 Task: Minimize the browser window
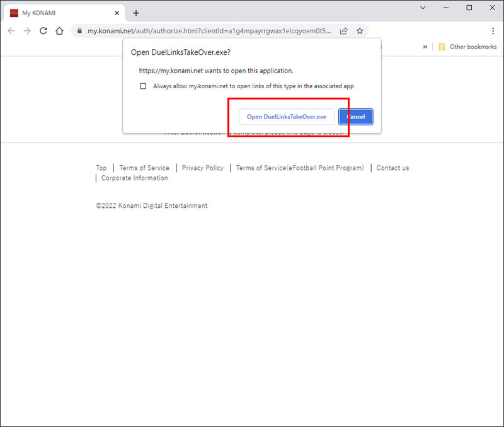click(446, 8)
